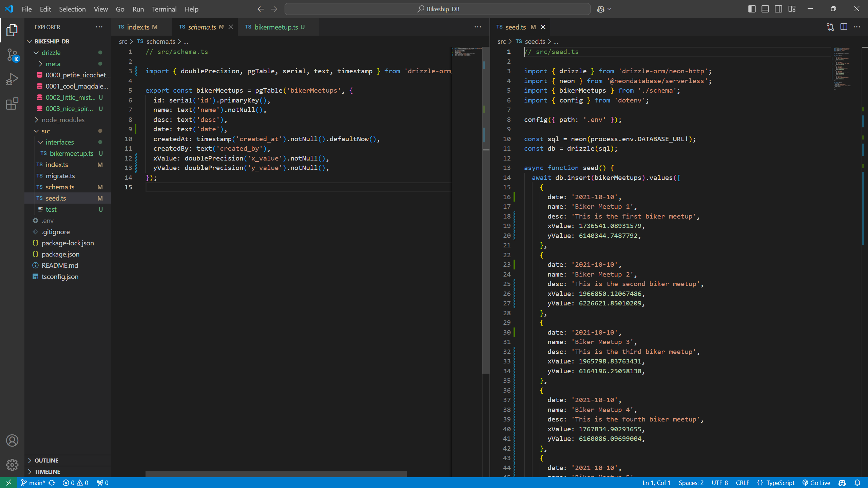The height and width of the screenshot is (488, 868).
Task: Expand the node_modules folder
Action: (68, 120)
